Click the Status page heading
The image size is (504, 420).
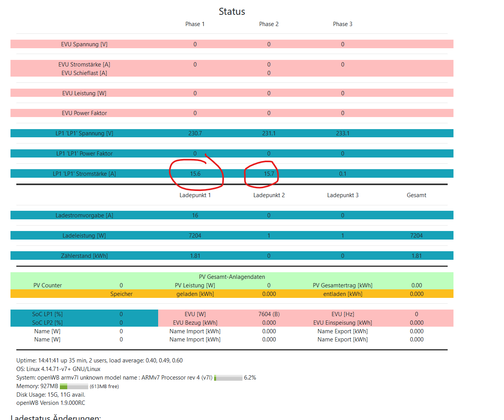(x=232, y=11)
